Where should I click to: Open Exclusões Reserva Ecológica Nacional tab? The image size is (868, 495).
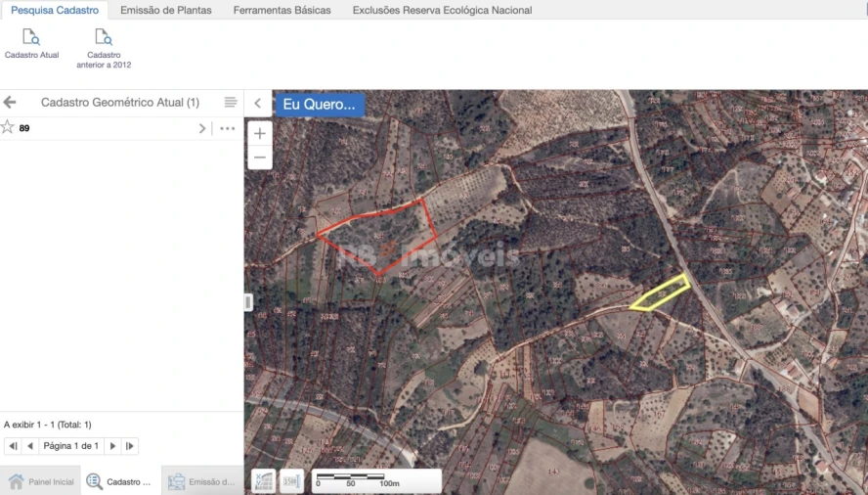[x=442, y=10]
